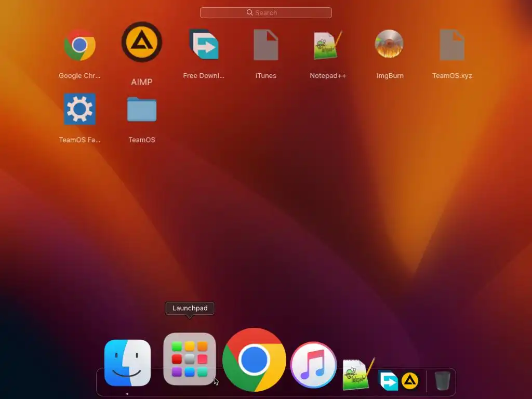Click the "TeamOS Fa..." label text
Image resolution: width=532 pixels, height=399 pixels.
click(79, 140)
